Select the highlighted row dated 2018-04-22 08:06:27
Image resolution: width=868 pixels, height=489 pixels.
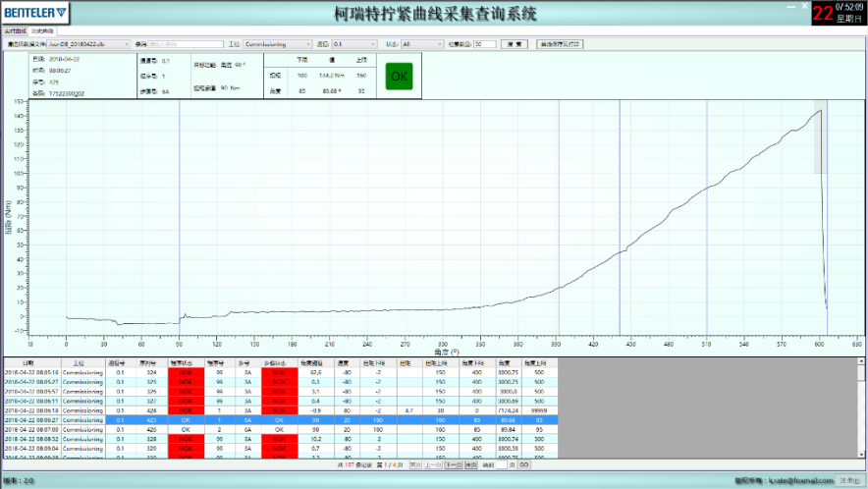[280, 420]
